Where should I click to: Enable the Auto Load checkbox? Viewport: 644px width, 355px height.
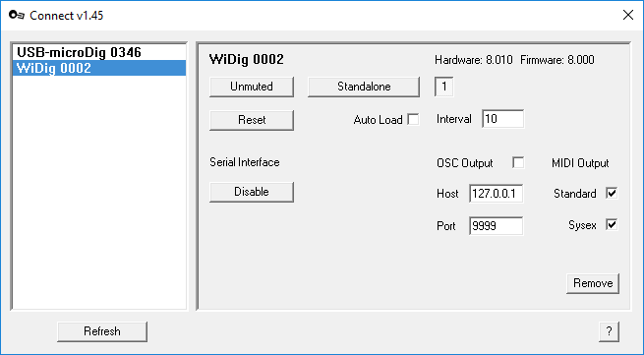point(413,120)
